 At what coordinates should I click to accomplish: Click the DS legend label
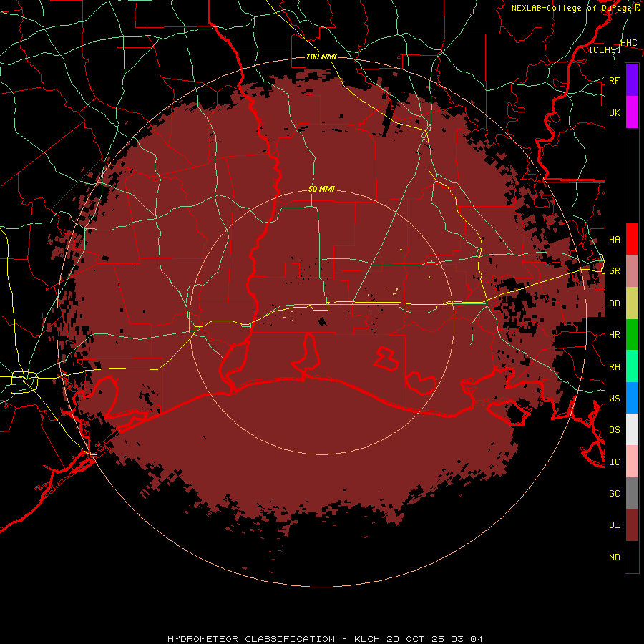614,430
